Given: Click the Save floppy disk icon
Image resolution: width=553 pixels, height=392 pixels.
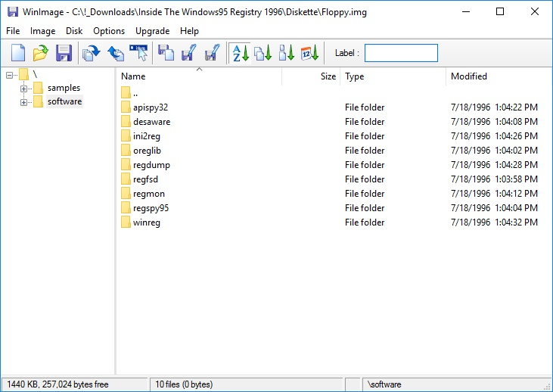Looking at the screenshot, I should pos(64,53).
